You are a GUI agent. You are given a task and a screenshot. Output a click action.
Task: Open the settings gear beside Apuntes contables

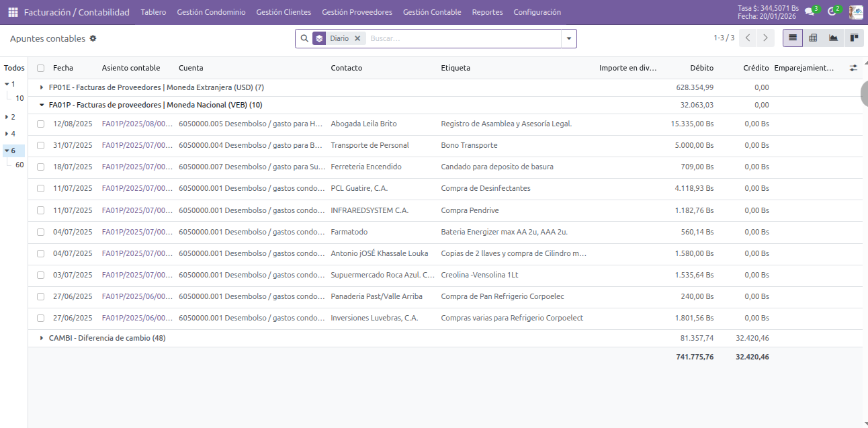(x=93, y=38)
